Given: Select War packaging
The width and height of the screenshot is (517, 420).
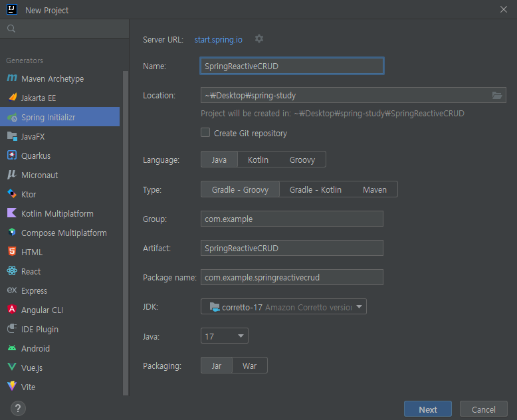Looking at the screenshot, I should tap(250, 366).
